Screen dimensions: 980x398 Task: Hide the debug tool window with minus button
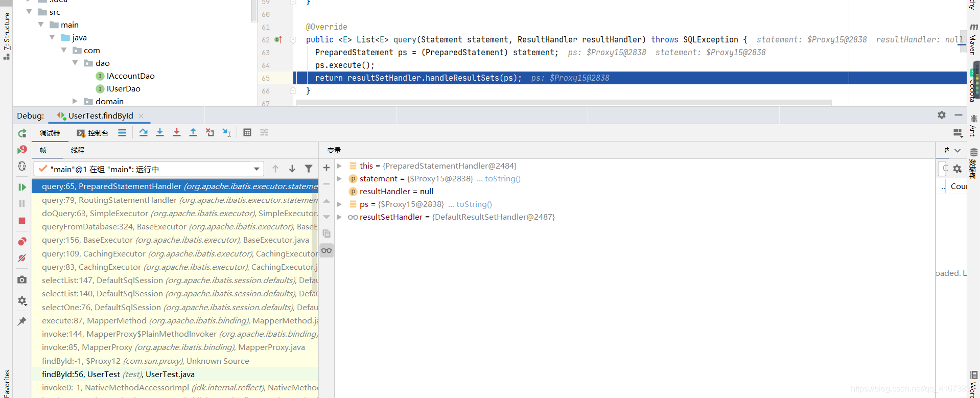(959, 115)
